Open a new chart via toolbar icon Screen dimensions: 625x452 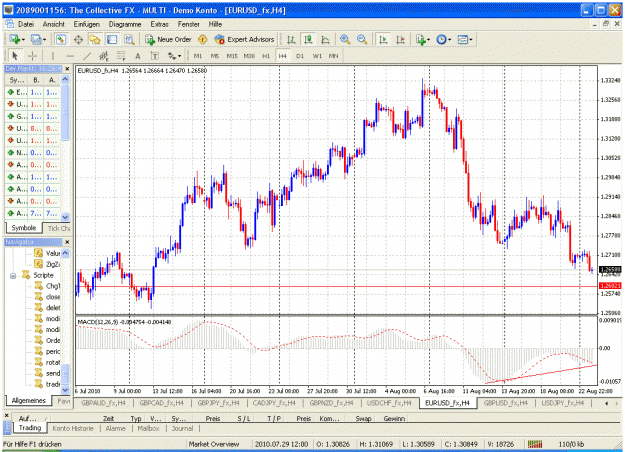[15, 39]
